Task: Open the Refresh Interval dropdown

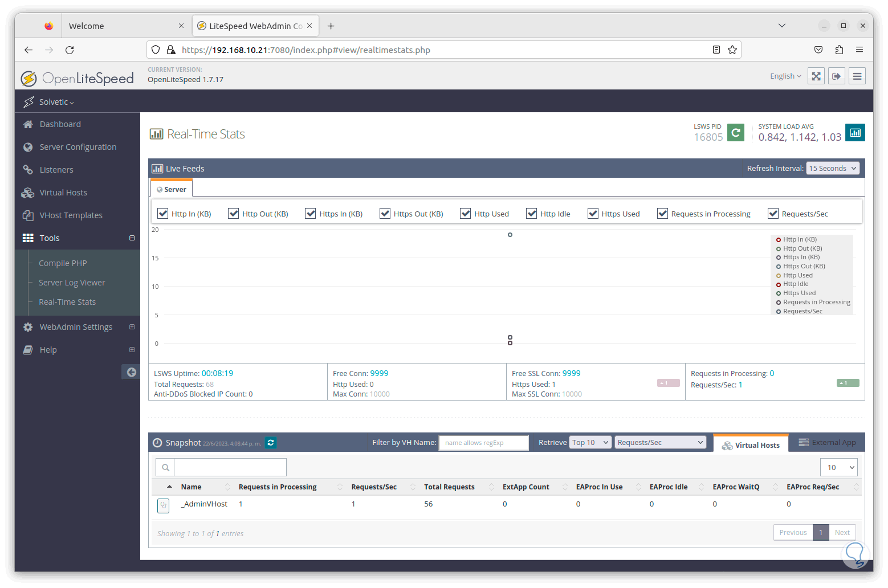Action: [x=833, y=169]
